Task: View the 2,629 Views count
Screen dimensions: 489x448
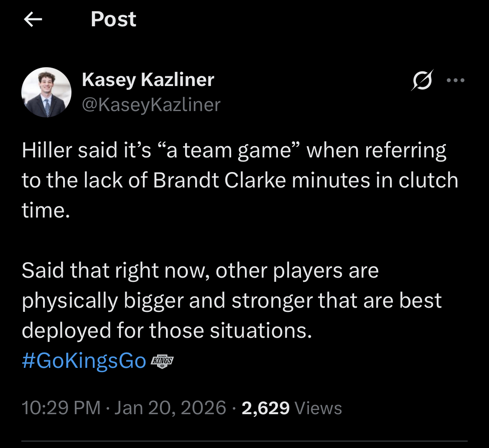Action: pos(291,408)
